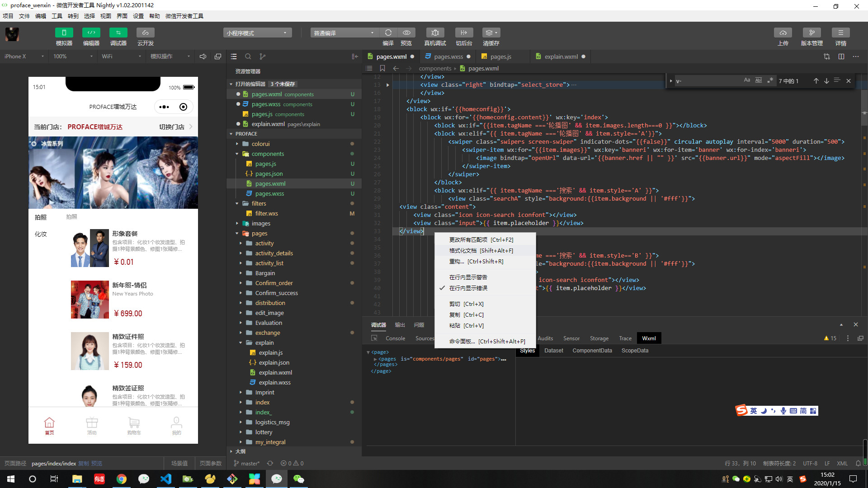Click the upload cloud icon
The height and width of the screenshot is (488, 868).
(x=783, y=33)
